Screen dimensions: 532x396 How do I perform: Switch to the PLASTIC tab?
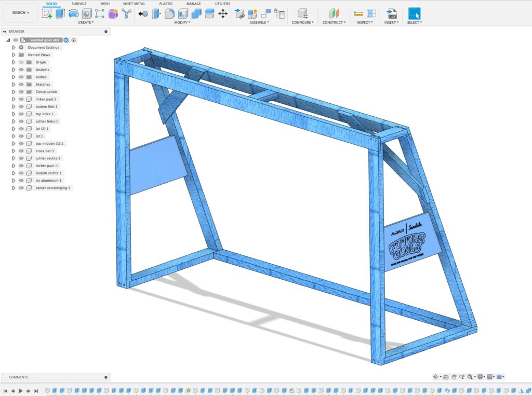[x=166, y=4]
